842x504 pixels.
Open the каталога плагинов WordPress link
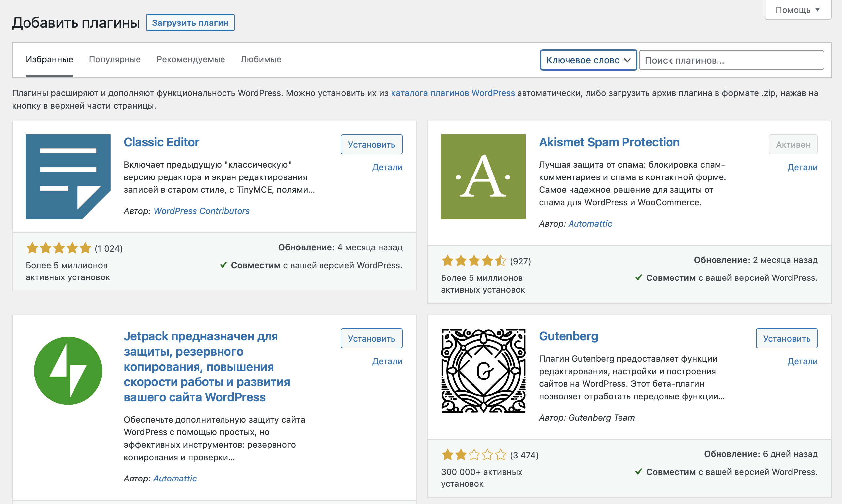[x=453, y=93]
